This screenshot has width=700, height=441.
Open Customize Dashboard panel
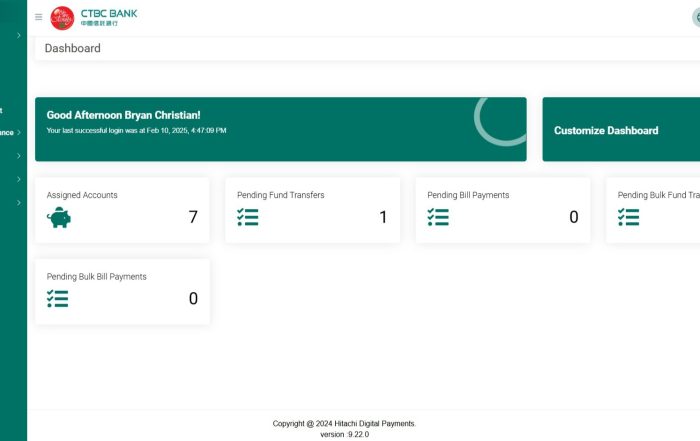621,129
